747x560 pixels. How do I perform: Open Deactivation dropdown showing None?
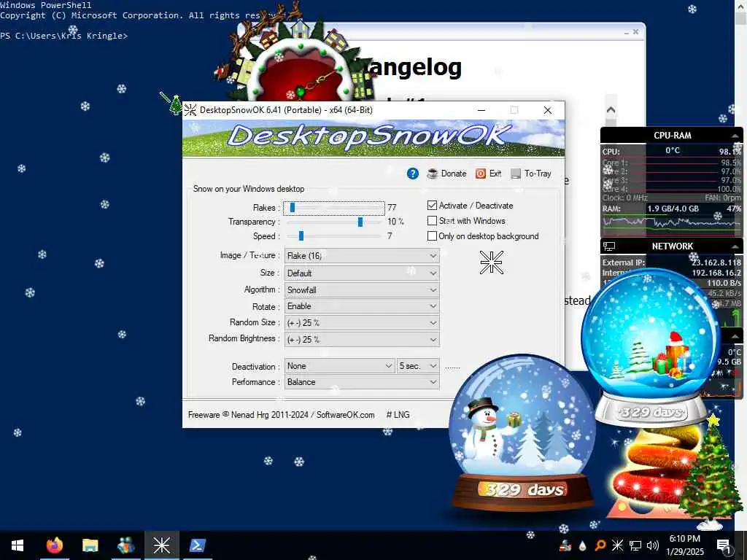point(339,366)
